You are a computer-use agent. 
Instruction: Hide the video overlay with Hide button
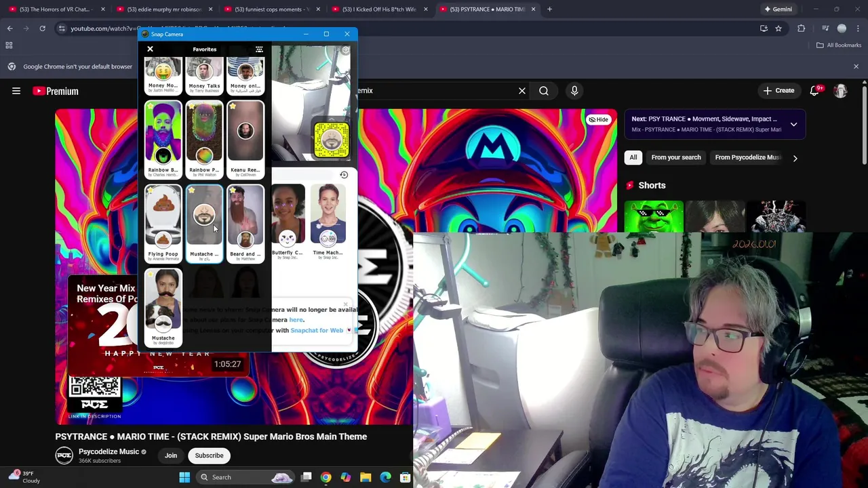pyautogui.click(x=598, y=119)
